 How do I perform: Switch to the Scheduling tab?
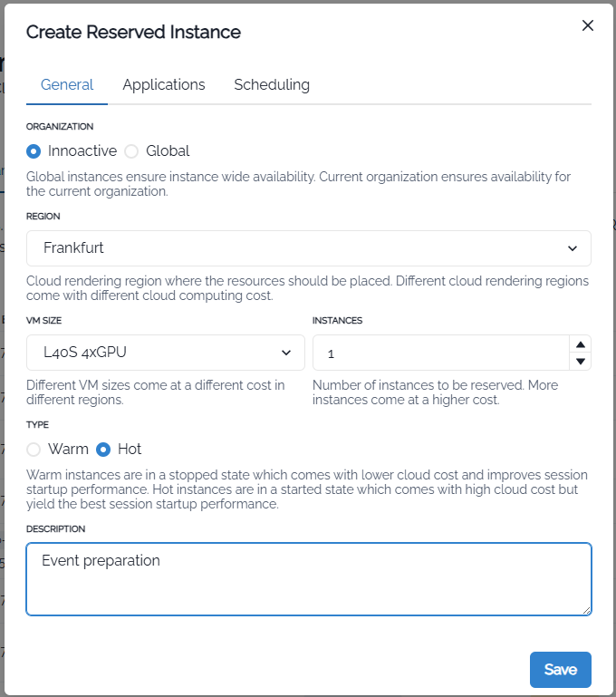[x=272, y=84]
